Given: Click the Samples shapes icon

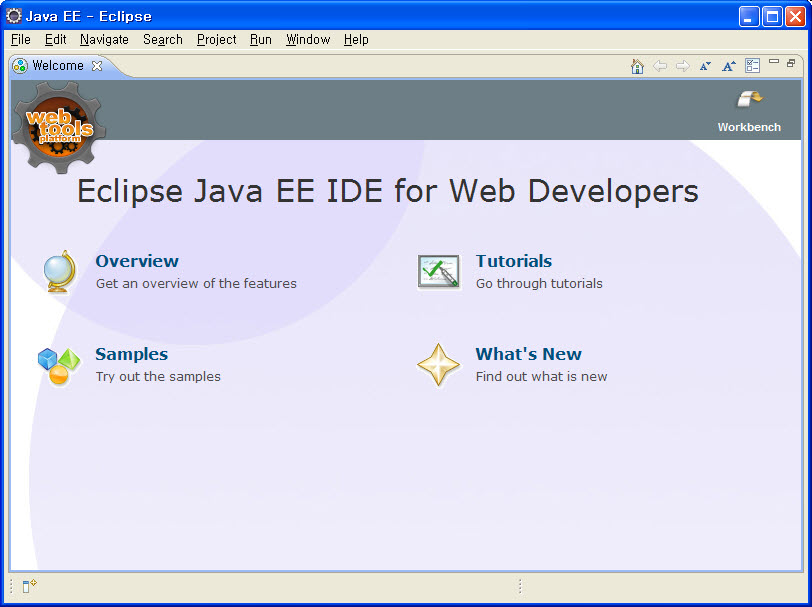Looking at the screenshot, I should [59, 366].
